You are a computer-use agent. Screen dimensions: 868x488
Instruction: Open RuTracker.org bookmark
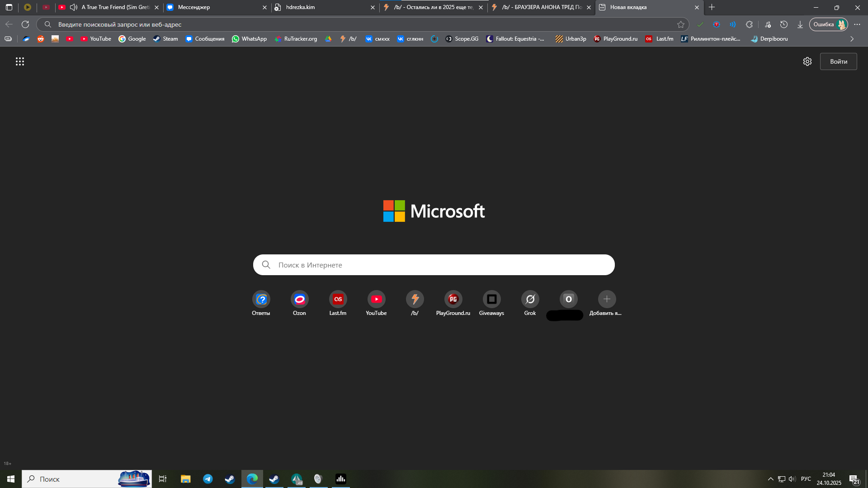point(296,39)
